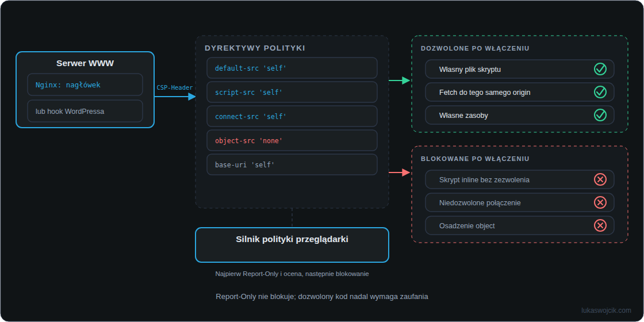This screenshot has width=644, height=322.
Task: Click the BLOKOWANE PO WŁĄCZENIU heading
Action: coord(475,159)
